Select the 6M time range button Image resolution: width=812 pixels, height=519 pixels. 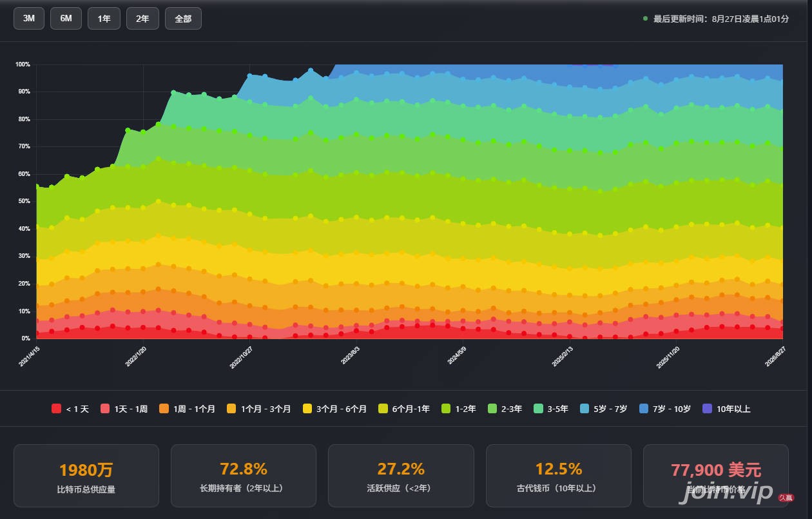[66, 19]
